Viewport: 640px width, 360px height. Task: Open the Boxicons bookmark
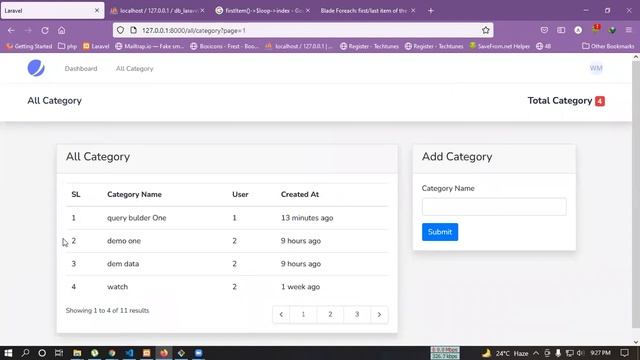tap(224, 46)
